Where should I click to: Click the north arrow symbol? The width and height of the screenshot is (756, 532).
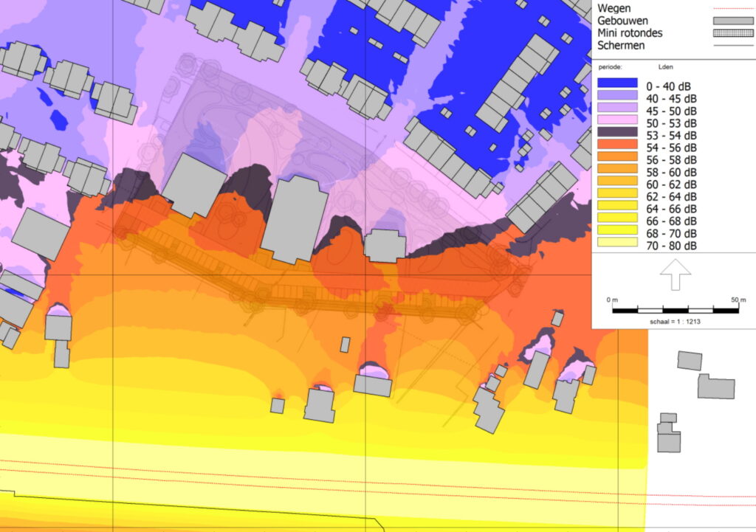click(676, 274)
